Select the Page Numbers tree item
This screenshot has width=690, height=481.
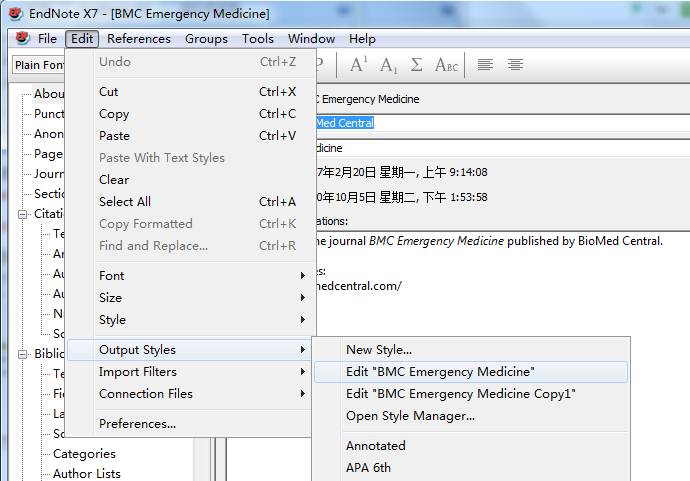(49, 154)
